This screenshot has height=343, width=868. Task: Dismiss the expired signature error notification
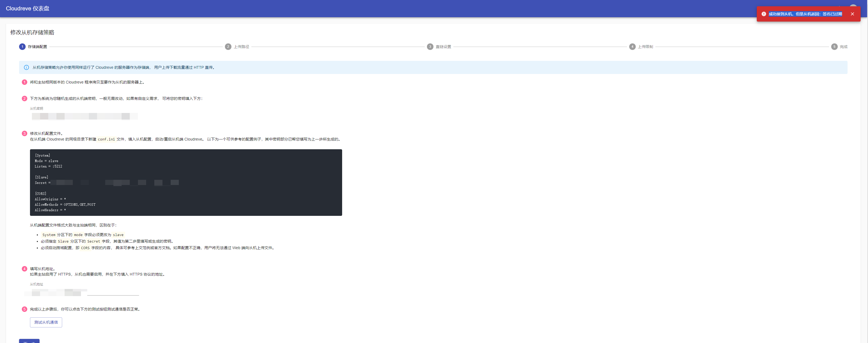pyautogui.click(x=852, y=14)
